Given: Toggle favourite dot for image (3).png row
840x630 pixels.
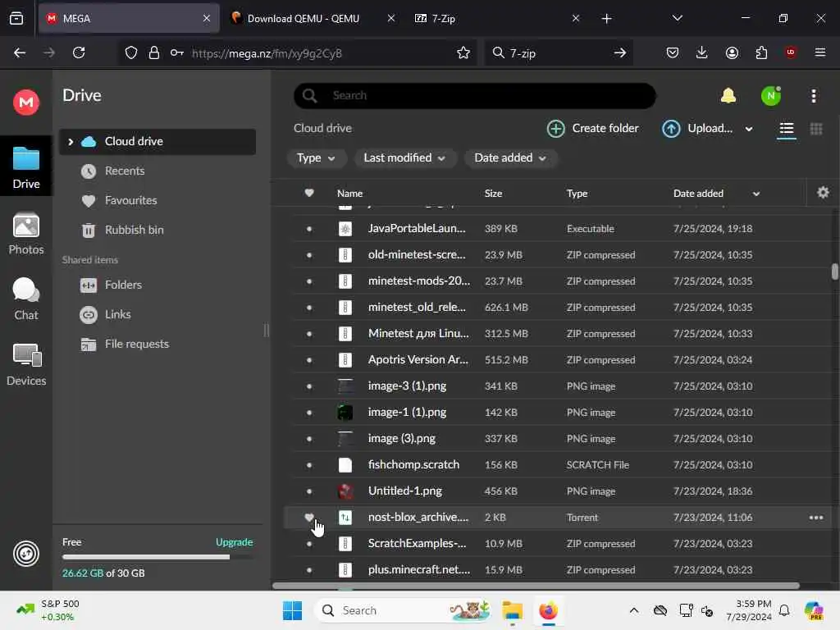Looking at the screenshot, I should [309, 439].
